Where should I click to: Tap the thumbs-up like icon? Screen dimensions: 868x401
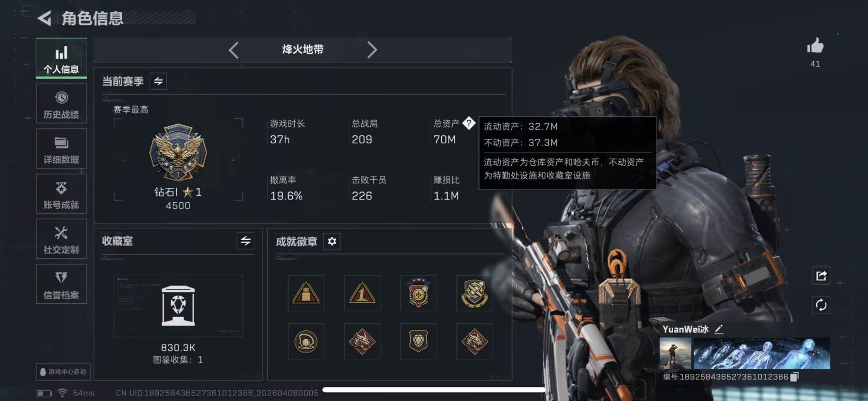tap(815, 46)
